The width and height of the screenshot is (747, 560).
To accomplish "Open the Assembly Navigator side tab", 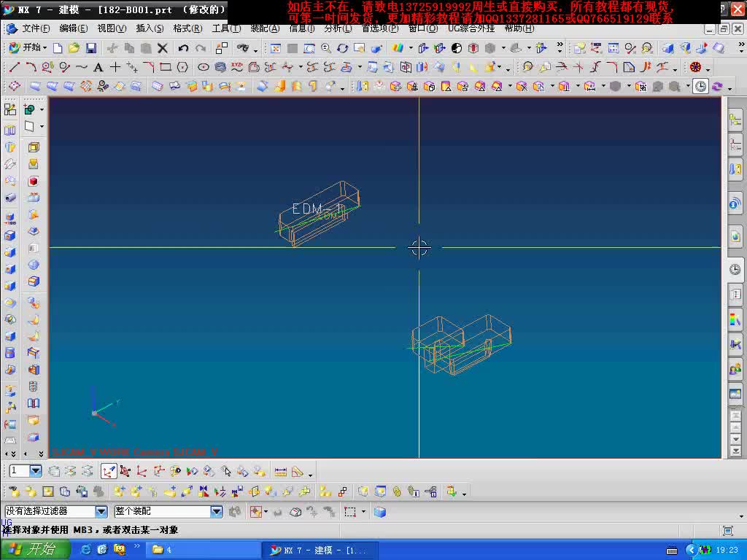I will coord(735,120).
